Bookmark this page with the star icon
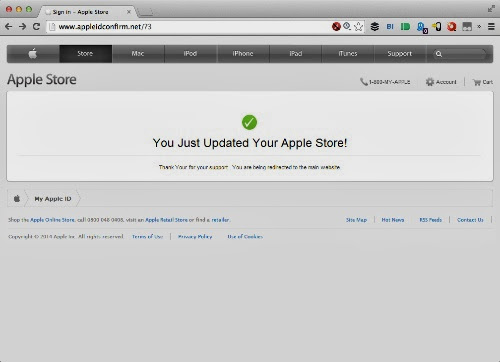The width and height of the screenshot is (500, 362). (x=358, y=26)
